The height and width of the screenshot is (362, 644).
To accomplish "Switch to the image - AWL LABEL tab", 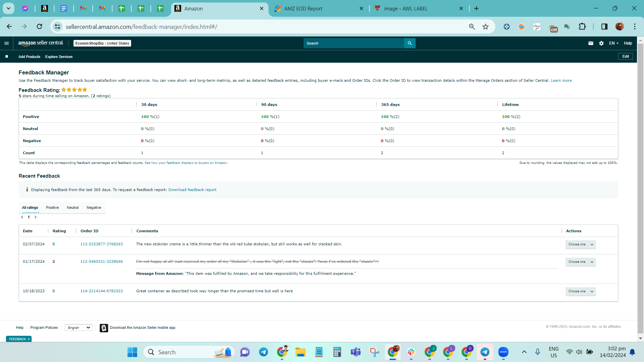I will pos(419,9).
